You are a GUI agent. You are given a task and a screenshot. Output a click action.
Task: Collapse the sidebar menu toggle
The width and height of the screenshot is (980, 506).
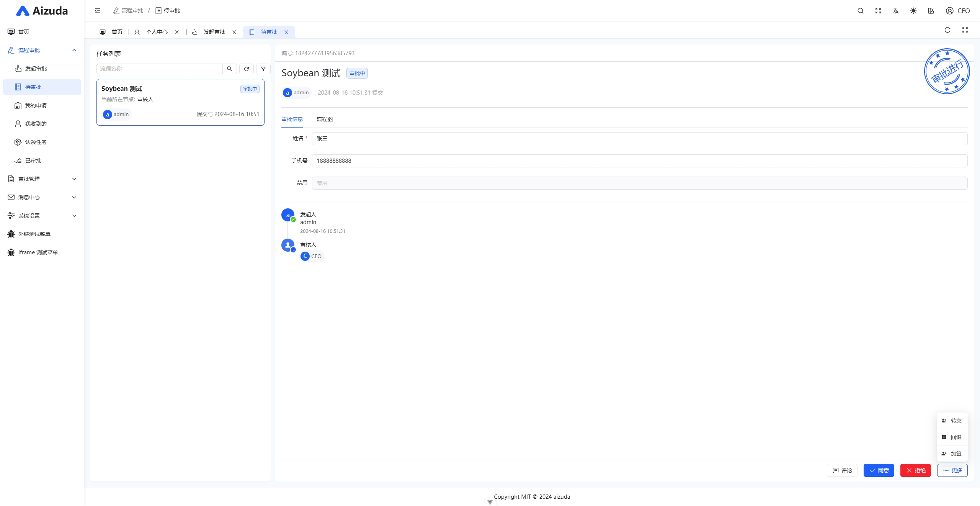(98, 11)
